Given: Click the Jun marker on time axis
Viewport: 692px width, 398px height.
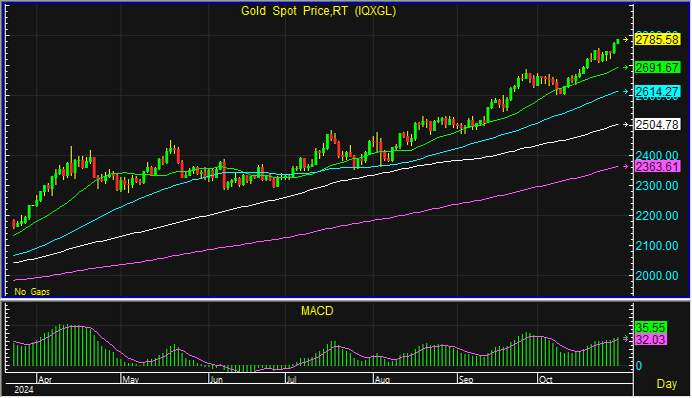Looking at the screenshot, I should click(x=216, y=379).
